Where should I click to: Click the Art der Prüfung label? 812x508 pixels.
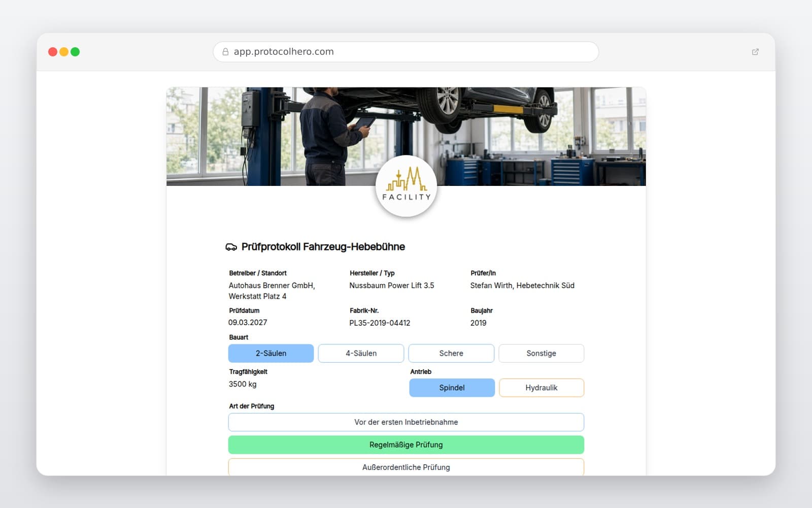[x=252, y=406]
